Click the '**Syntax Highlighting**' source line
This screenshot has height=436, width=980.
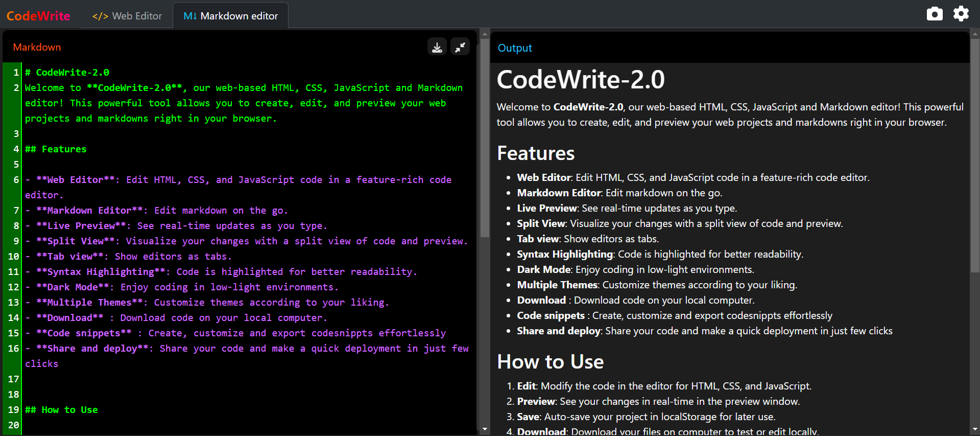(221, 272)
